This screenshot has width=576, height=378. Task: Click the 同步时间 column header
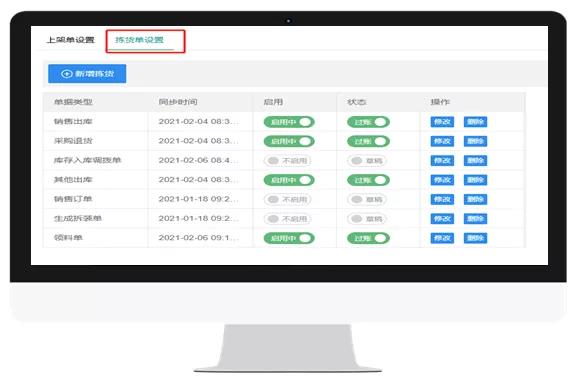point(178,102)
